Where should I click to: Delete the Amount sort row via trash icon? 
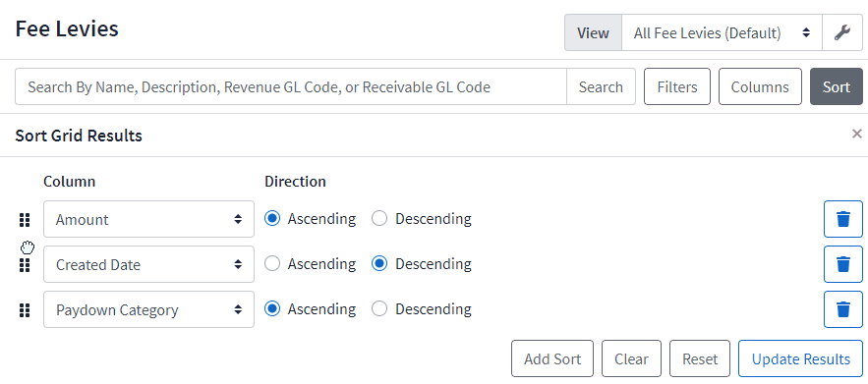tap(843, 219)
